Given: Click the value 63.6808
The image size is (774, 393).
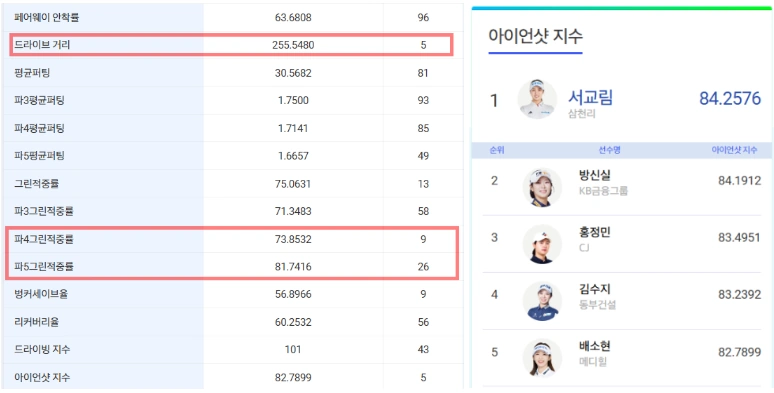Looking at the screenshot, I should pyautogui.click(x=293, y=18).
